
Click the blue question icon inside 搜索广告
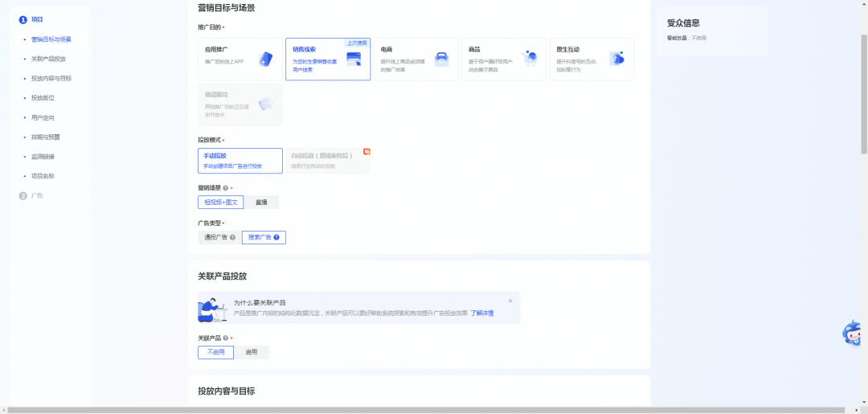(276, 237)
